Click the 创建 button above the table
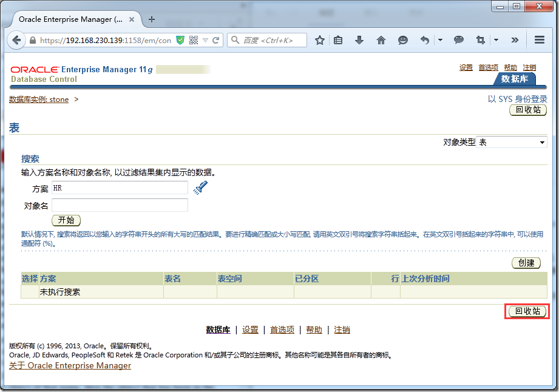The width and height of the screenshot is (559, 392). click(526, 263)
